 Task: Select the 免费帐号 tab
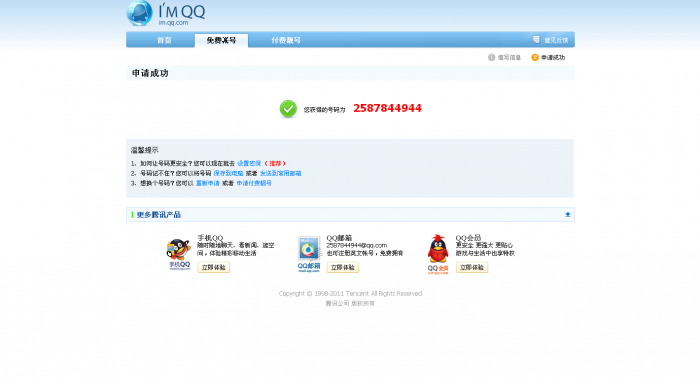[x=221, y=40]
